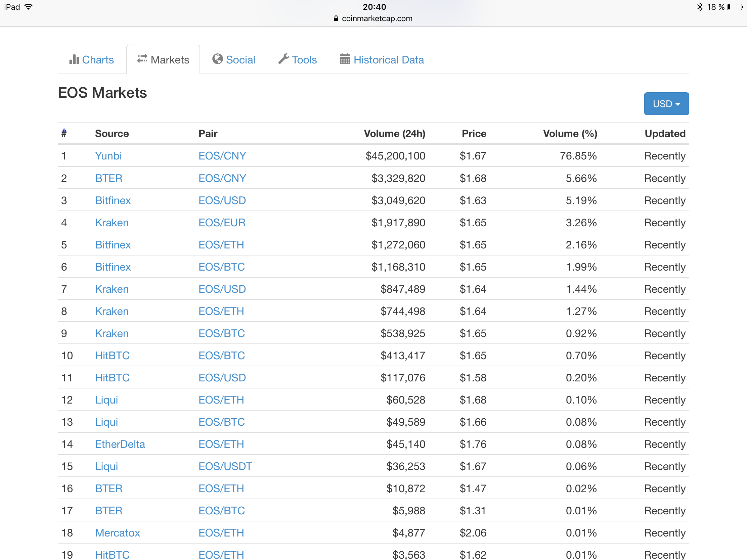Click the calendar icon beside Historical Data

coord(345,59)
